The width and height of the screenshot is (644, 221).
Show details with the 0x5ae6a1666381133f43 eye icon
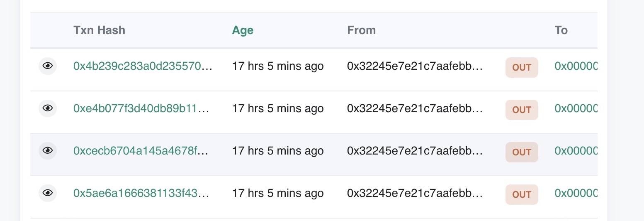coord(48,193)
